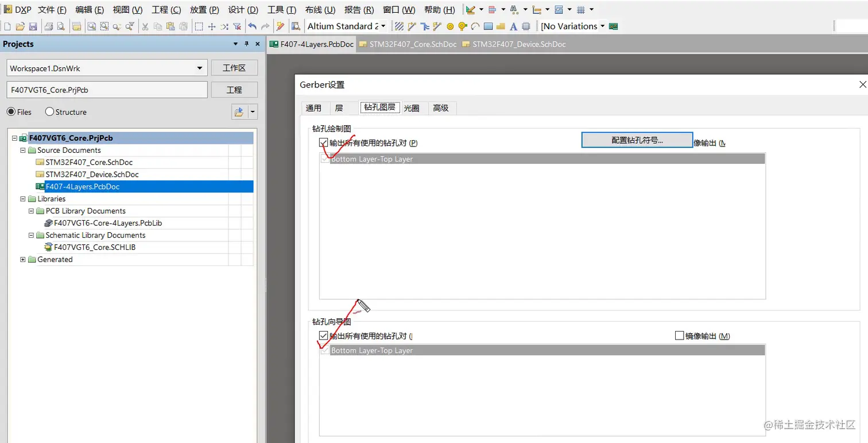This screenshot has width=868, height=443.
Task: Open the Altium Standard 2D view dropdown
Action: (383, 26)
